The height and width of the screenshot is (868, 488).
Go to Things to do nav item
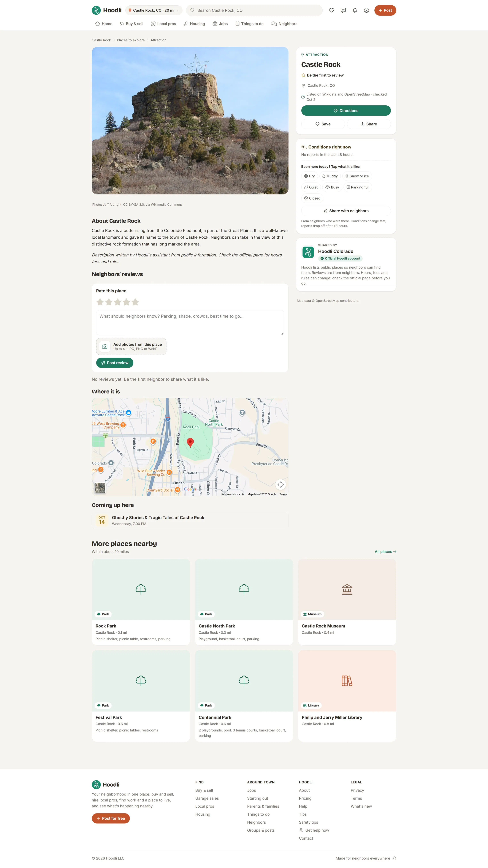click(249, 24)
